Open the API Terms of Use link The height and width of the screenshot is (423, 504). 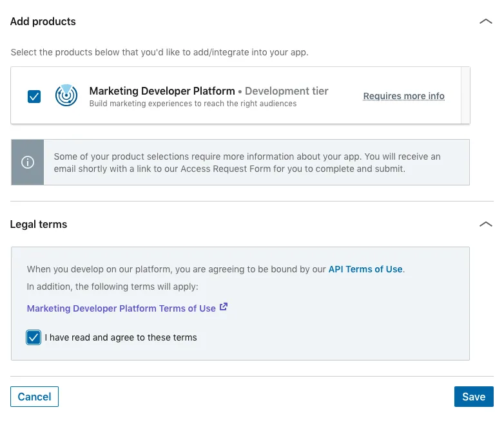tap(365, 269)
